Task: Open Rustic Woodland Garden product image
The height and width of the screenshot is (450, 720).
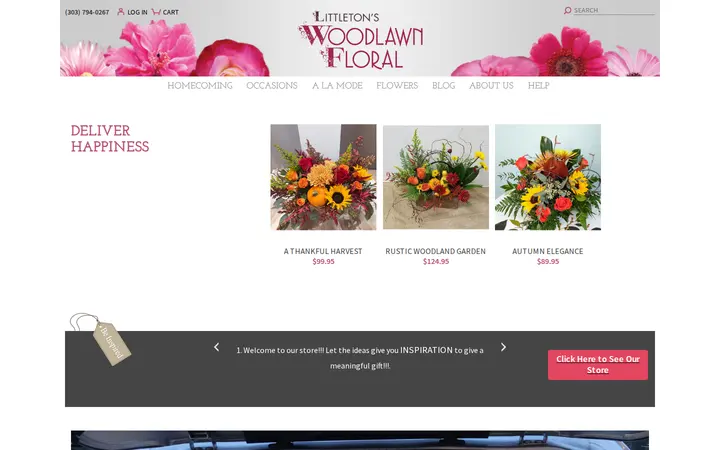Action: [x=436, y=177]
